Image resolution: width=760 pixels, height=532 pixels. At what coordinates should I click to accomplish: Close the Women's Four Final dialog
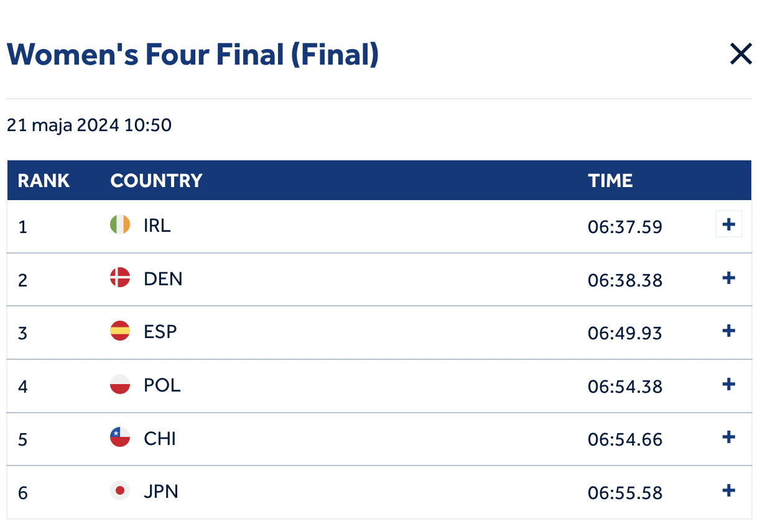pyautogui.click(x=741, y=55)
